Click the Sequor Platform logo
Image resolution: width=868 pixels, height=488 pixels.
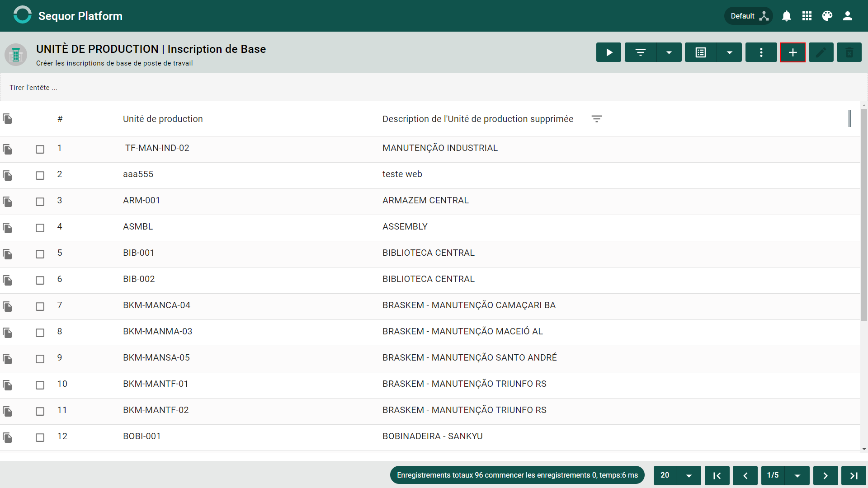(x=22, y=15)
